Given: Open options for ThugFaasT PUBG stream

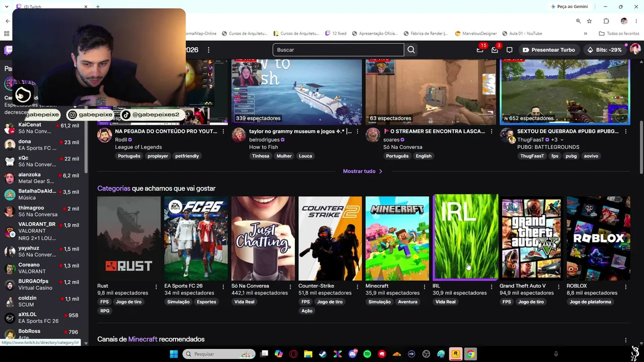Looking at the screenshot, I should coord(625,132).
